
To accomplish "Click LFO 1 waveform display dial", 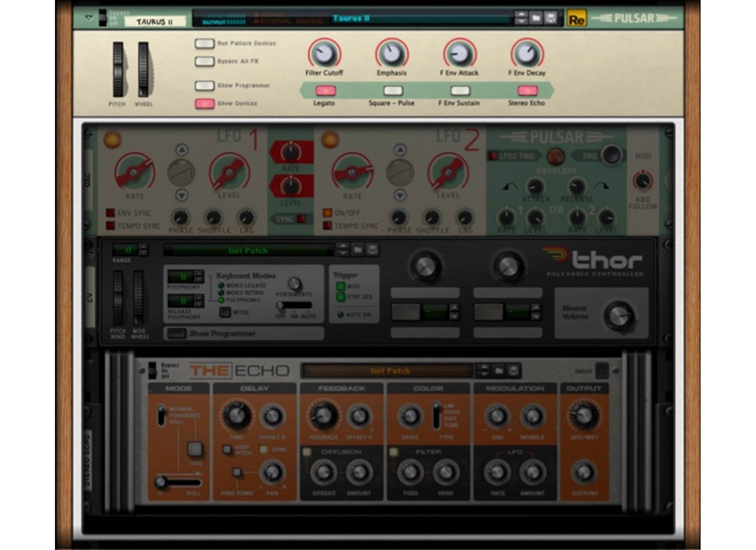I will pos(181,173).
